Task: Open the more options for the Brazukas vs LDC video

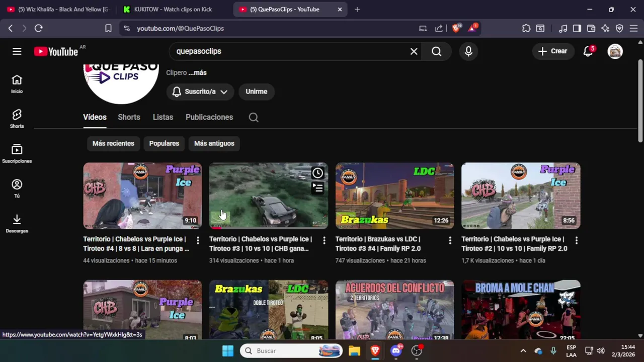Action: click(x=450, y=240)
